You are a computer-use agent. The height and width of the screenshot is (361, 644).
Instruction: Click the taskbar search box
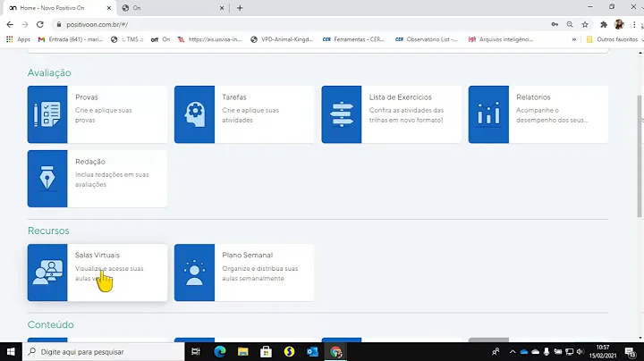coord(104,351)
